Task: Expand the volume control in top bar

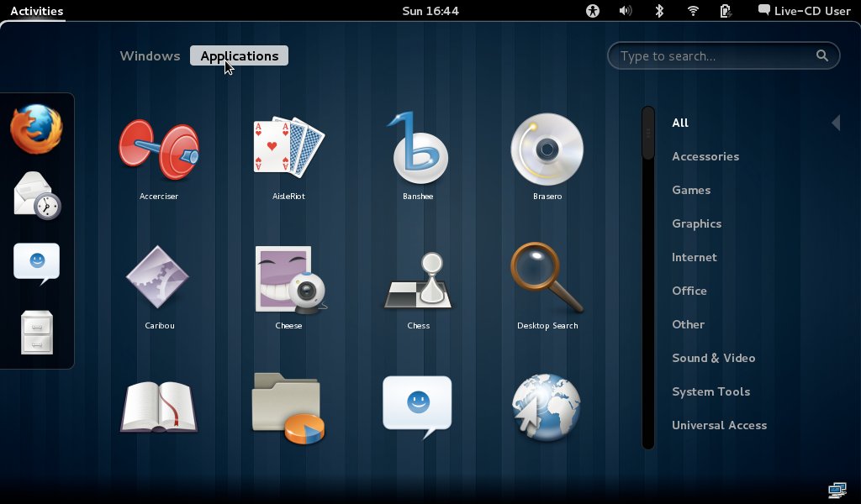Action: (x=626, y=11)
